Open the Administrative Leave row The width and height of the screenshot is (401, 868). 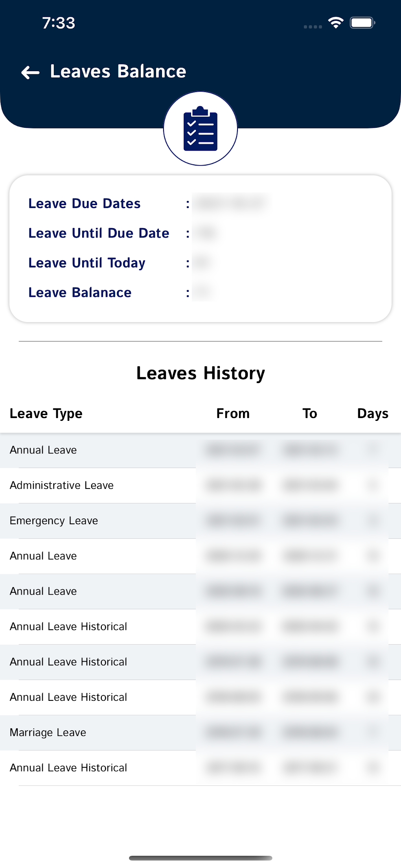(62, 485)
